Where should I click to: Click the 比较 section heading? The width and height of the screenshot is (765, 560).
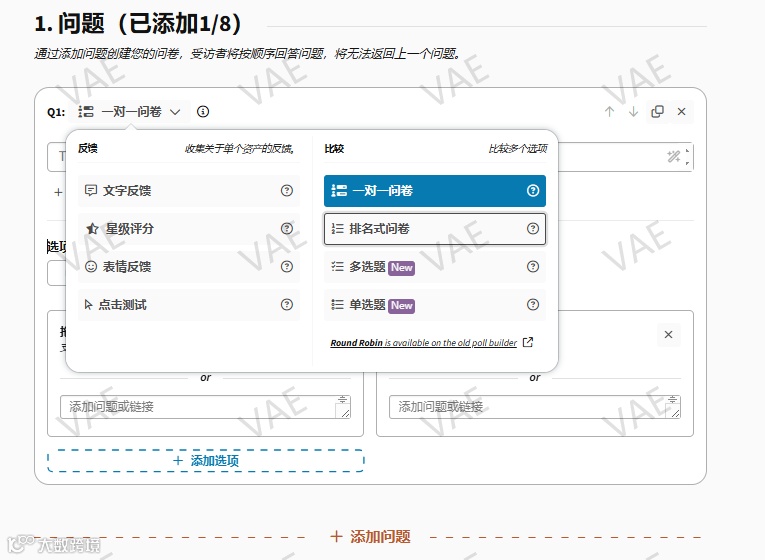click(334, 148)
